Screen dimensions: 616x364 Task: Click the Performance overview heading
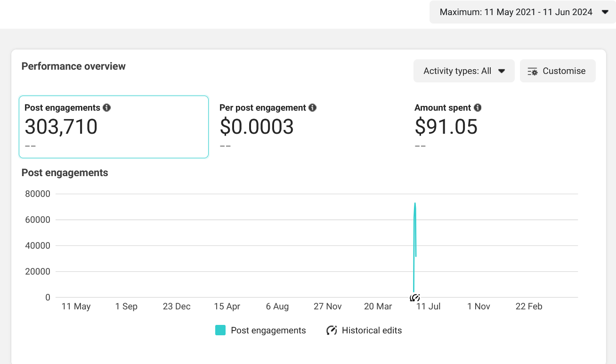point(73,66)
